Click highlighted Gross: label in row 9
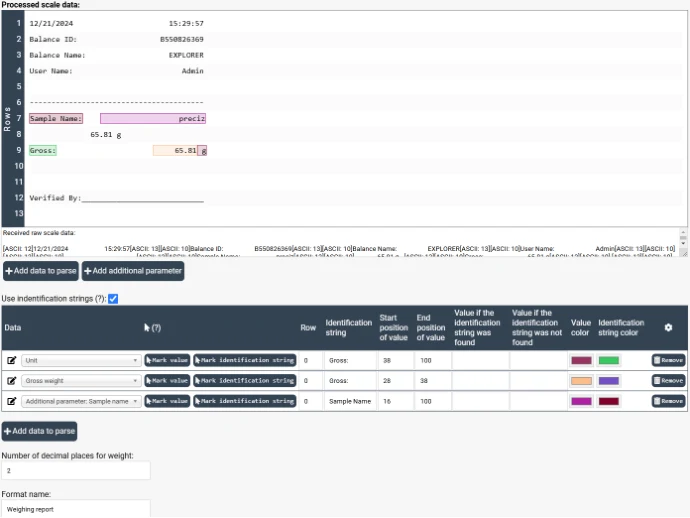 (43, 151)
